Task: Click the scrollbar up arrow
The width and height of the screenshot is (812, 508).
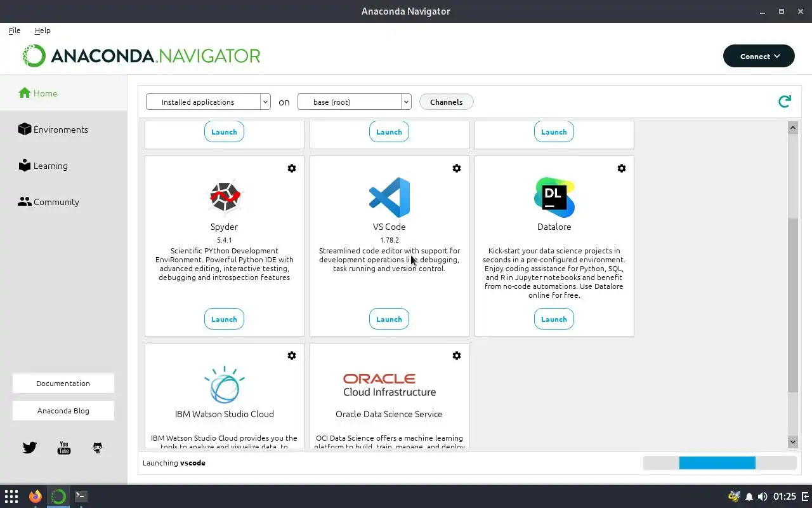Action: click(x=793, y=128)
